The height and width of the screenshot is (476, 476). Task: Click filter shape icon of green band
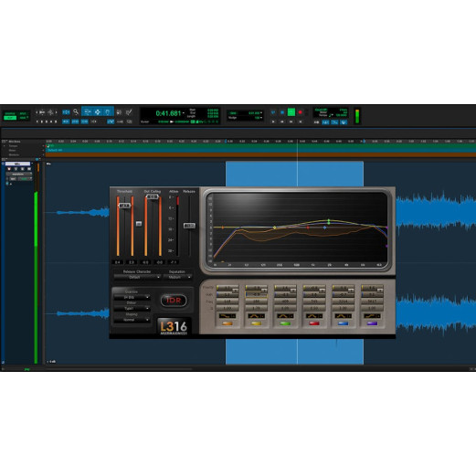(x=285, y=316)
